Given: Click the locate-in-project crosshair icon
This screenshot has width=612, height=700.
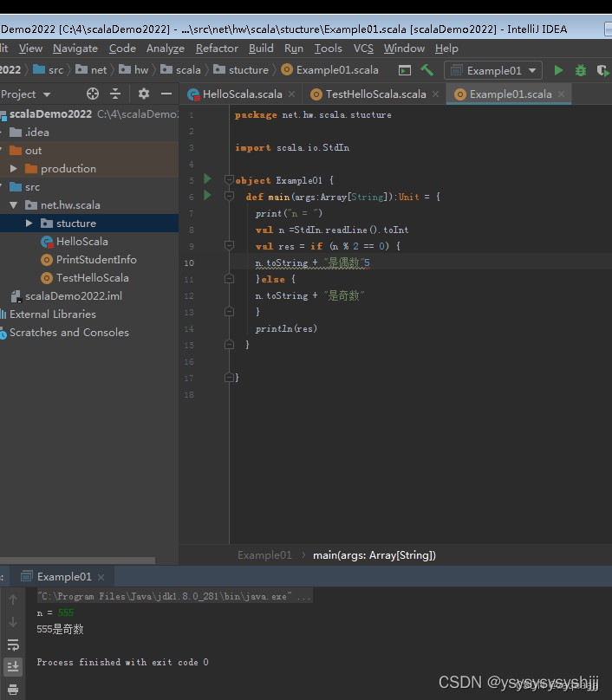Looking at the screenshot, I should (x=93, y=94).
